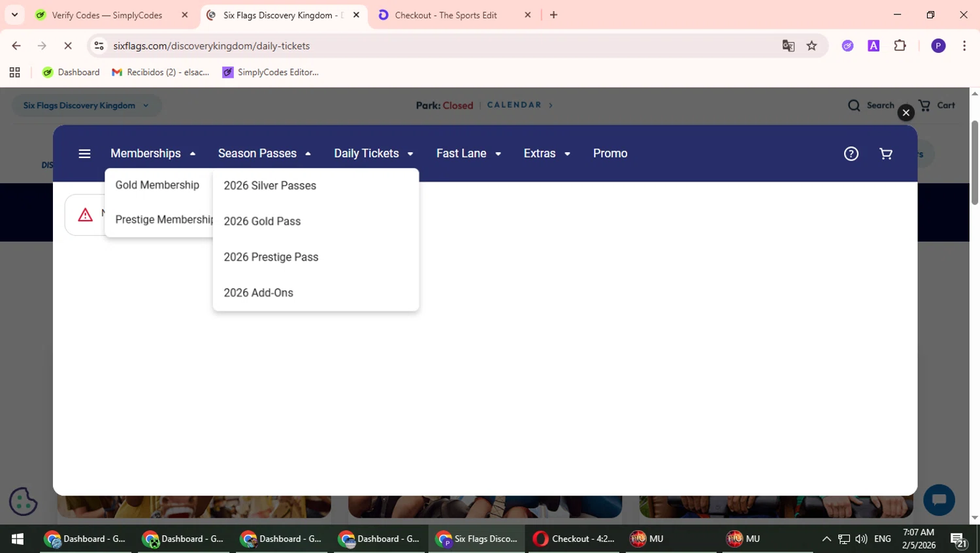Viewport: 980px width, 553px height.
Task: Open the Opera Checkout taskbar item
Action: pyautogui.click(x=574, y=539)
